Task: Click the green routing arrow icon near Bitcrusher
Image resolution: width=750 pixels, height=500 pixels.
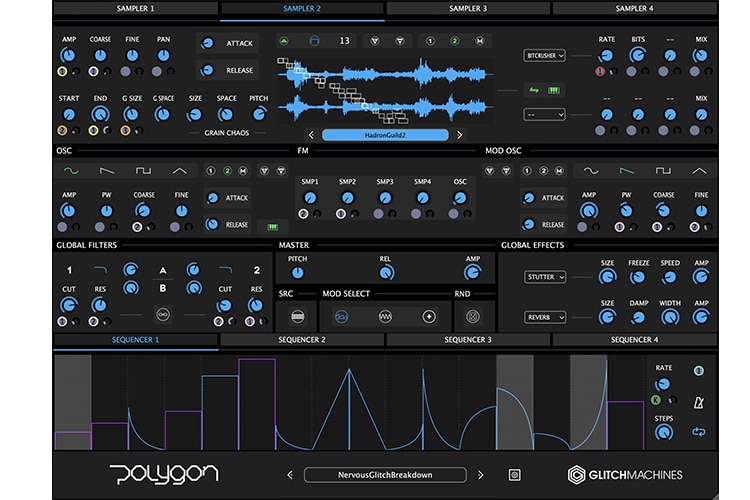Action: (x=534, y=90)
